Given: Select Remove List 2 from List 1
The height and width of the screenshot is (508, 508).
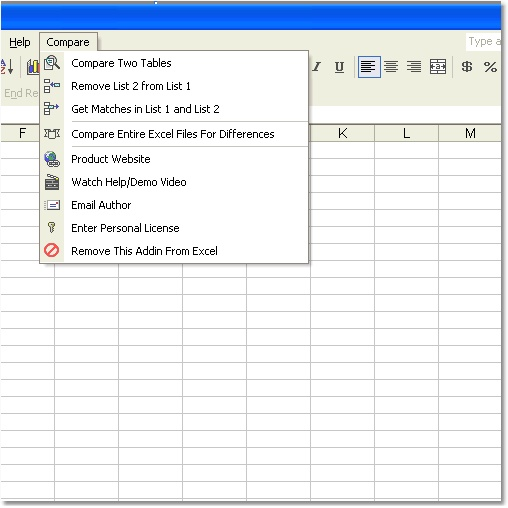Looking at the screenshot, I should (174, 86).
